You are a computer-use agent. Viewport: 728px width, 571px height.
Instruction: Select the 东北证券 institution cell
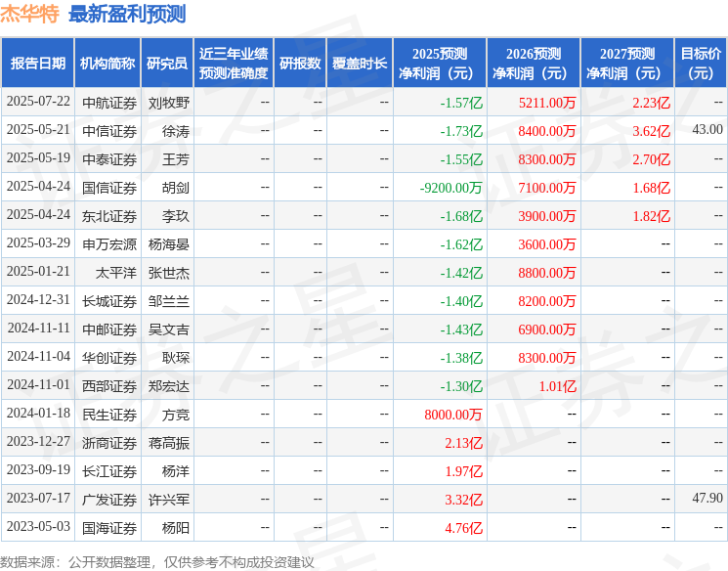[x=109, y=216]
